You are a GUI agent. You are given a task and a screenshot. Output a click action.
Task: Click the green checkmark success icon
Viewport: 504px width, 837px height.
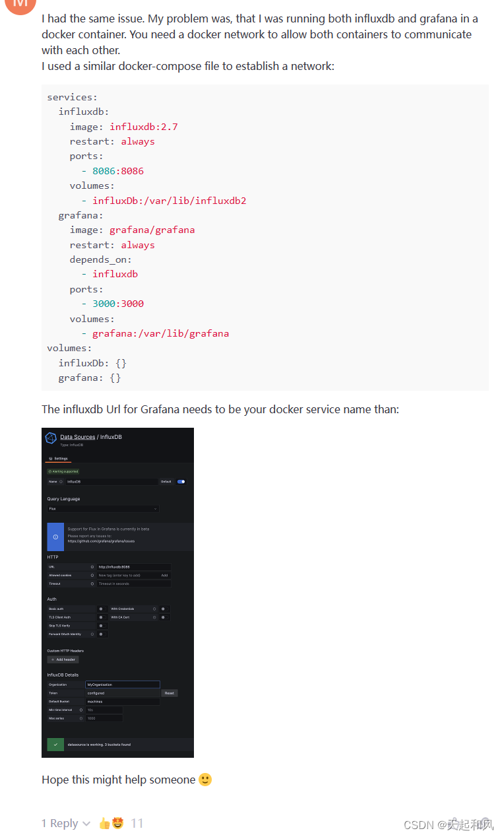point(55,745)
